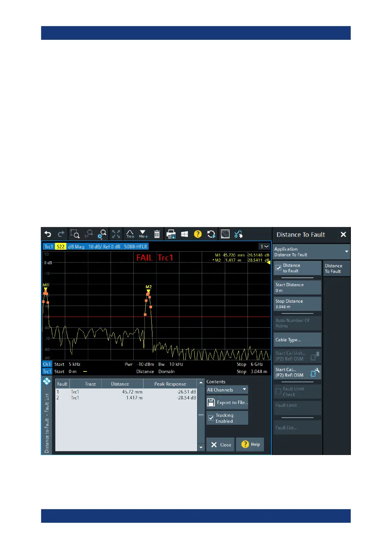Click the 10 dB/ Ref 0 dB scale text
Image resolution: width=392 pixels, height=554 pixels.
(104, 246)
